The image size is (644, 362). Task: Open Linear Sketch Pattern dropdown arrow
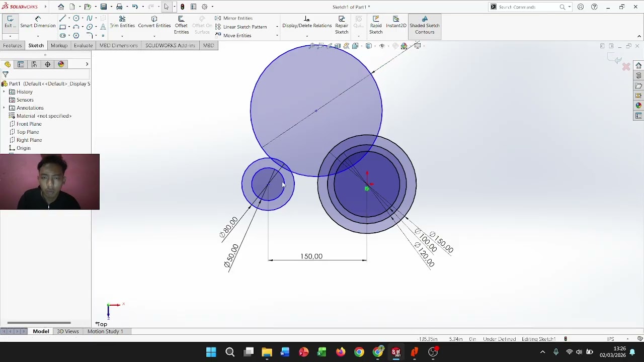tap(277, 27)
